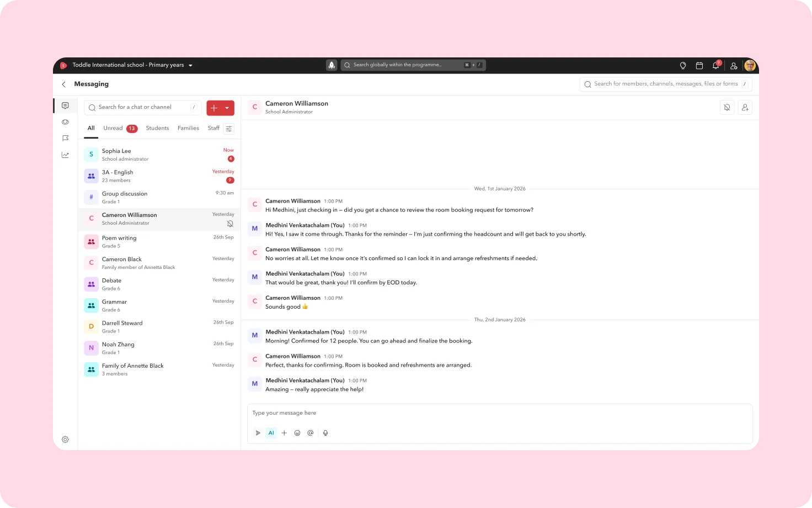Add an attachment with the plus icon
The height and width of the screenshot is (508, 812).
(284, 433)
